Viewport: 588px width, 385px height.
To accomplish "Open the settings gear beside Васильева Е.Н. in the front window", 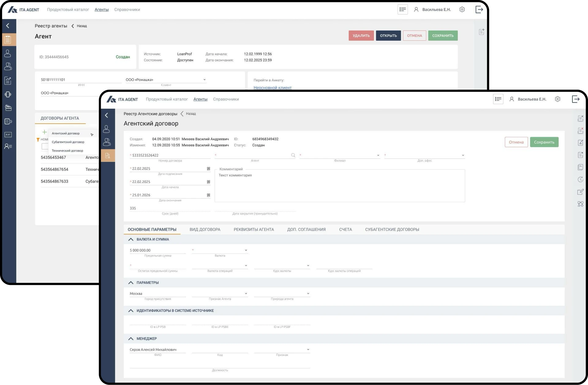I will 557,99.
